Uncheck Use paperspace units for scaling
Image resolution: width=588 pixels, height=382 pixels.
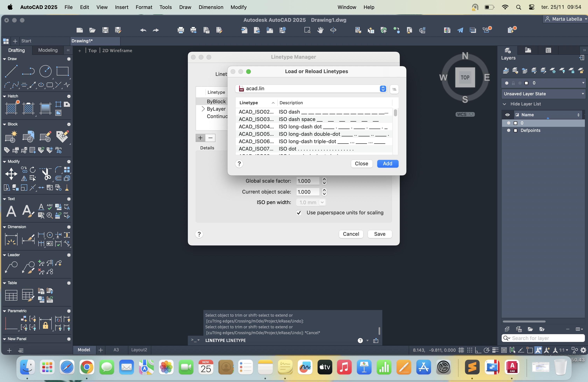coord(299,213)
